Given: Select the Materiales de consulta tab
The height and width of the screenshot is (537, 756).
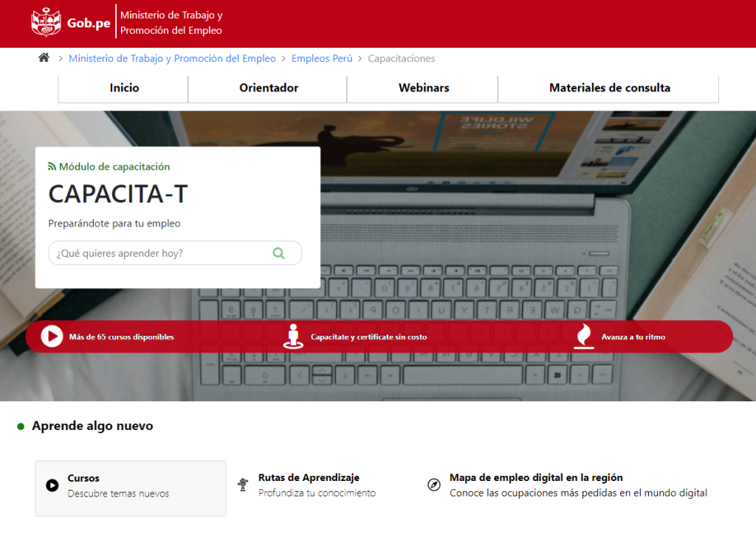Looking at the screenshot, I should pos(609,88).
